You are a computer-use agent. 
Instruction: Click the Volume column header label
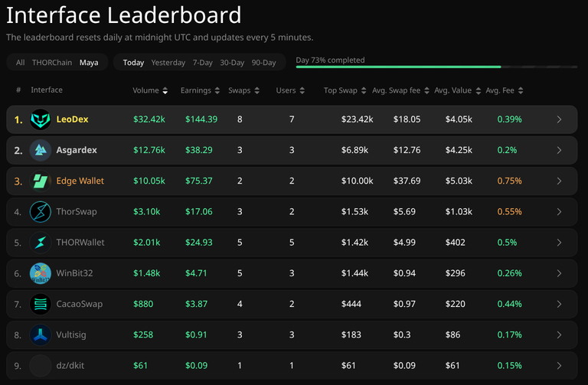[x=145, y=90]
